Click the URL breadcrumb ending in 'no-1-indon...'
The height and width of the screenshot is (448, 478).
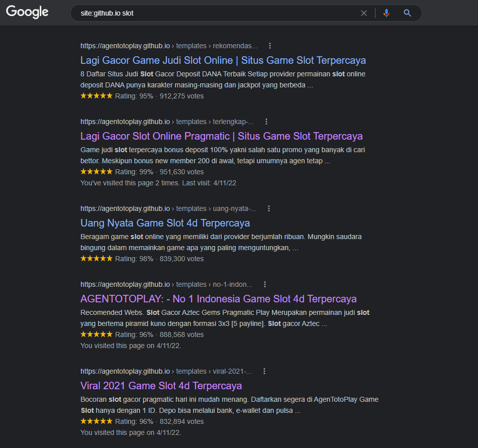click(166, 284)
